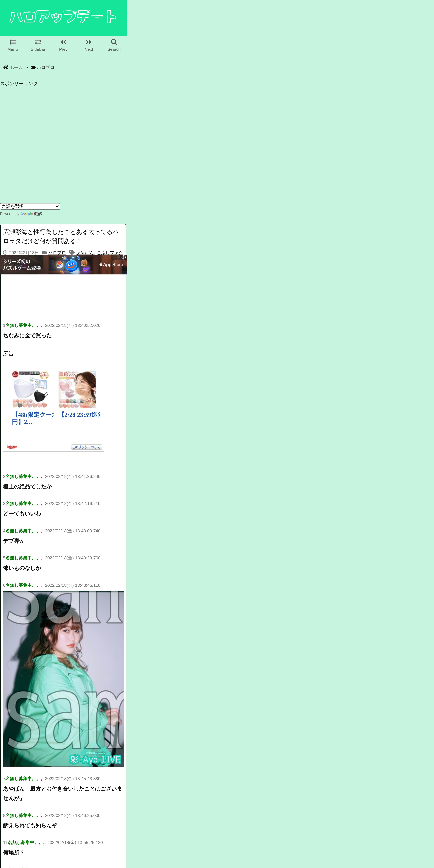Open the 彩-Aya-LIVE photo in post 6
434x868 pixels.
pos(63,679)
